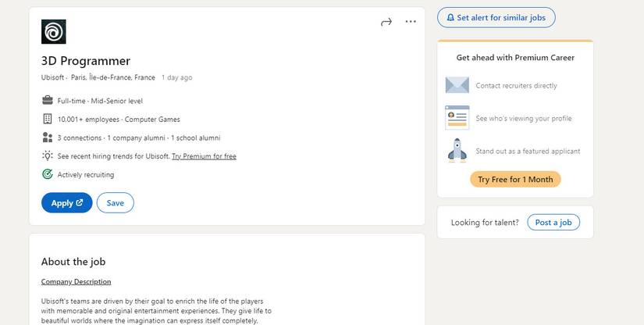Click 'Full-time · Mid-Senior level' text

(100, 101)
